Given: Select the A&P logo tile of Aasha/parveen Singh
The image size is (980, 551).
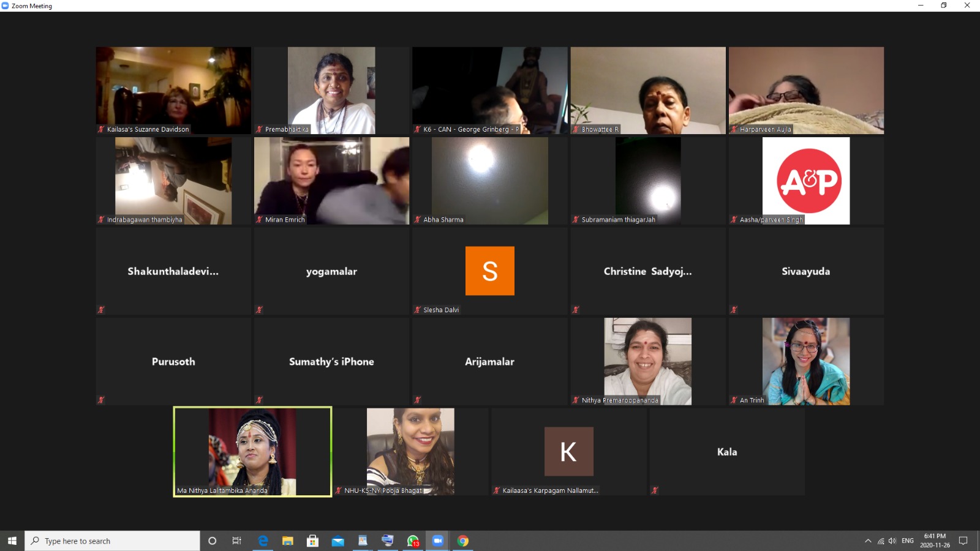Looking at the screenshot, I should click(805, 180).
